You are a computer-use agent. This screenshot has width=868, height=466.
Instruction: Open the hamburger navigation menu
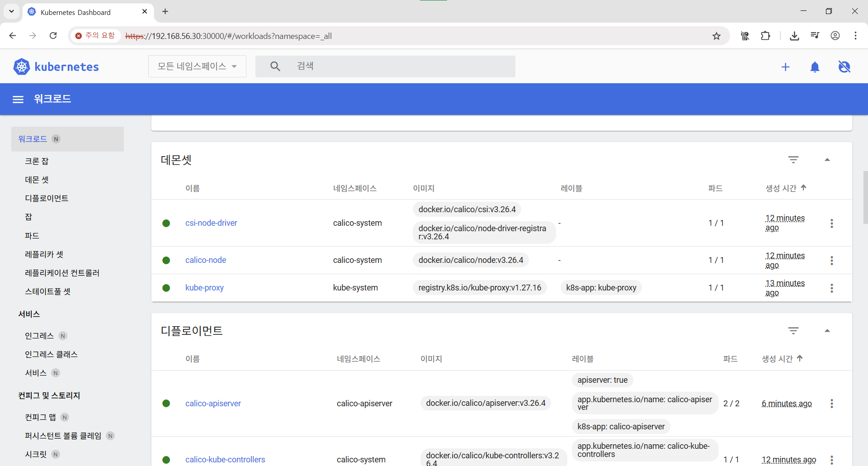click(x=18, y=99)
